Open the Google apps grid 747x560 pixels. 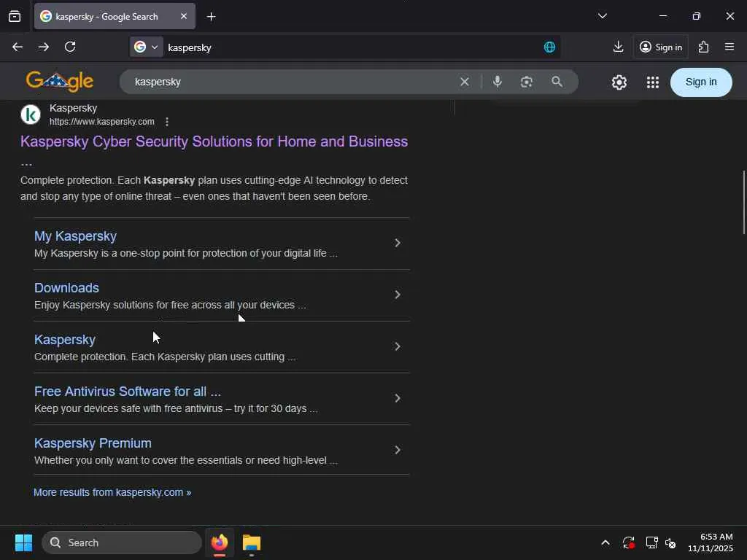pyautogui.click(x=653, y=82)
